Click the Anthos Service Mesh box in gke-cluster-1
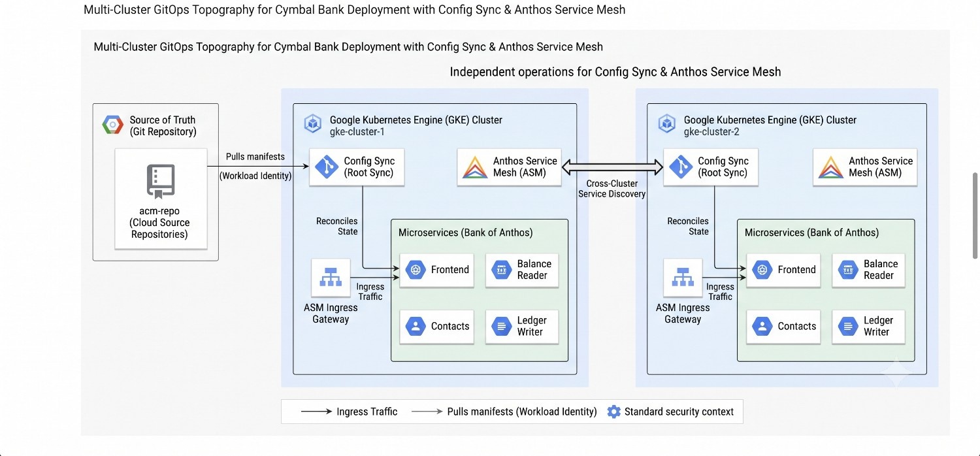Screen dimensions: 980x456 click(510, 167)
